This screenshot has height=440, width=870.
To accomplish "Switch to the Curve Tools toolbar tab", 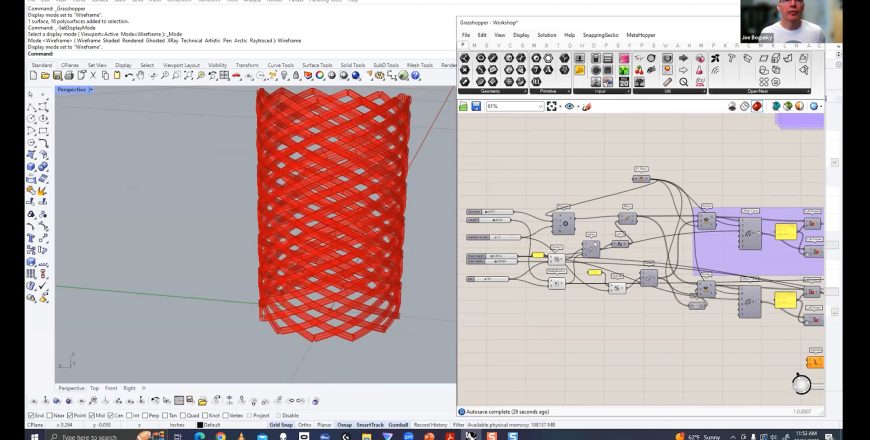I will (x=281, y=65).
